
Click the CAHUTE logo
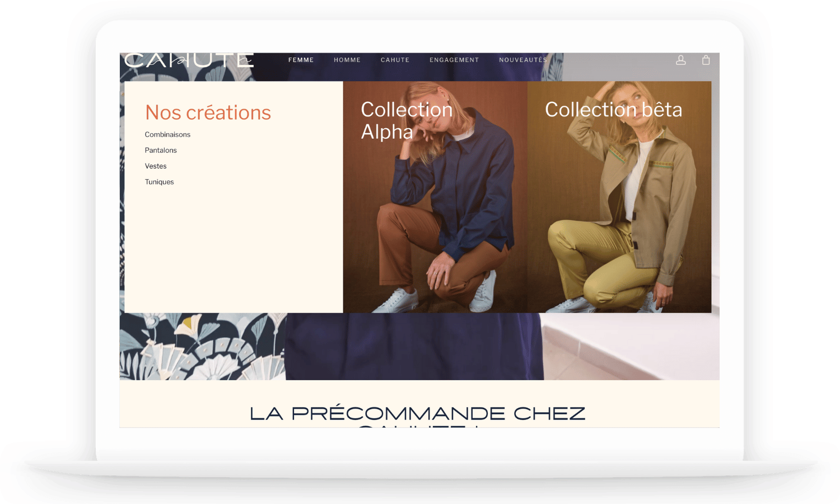189,60
